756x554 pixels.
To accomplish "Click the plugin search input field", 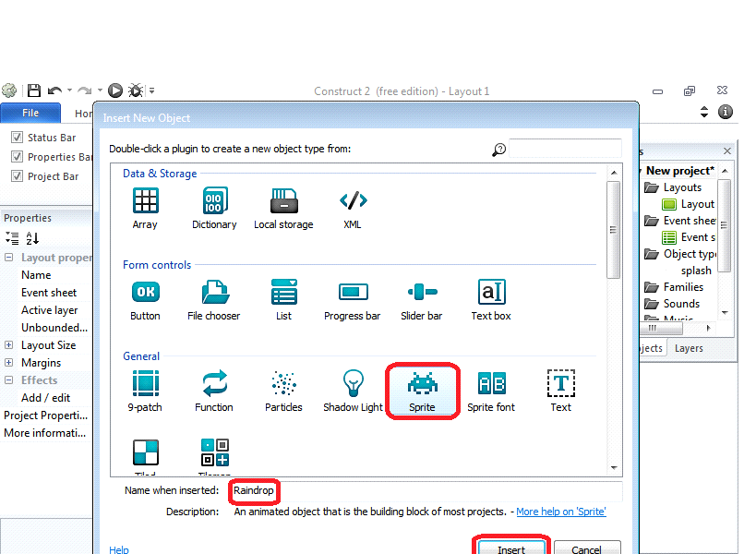I will 565,149.
